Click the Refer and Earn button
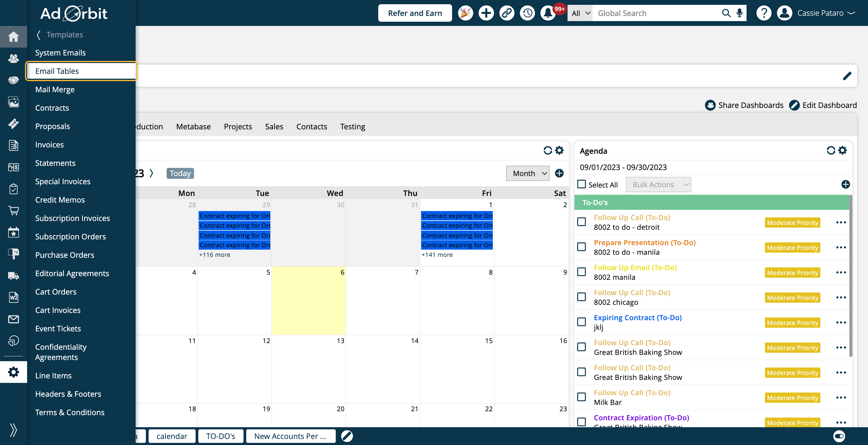Viewport: 868px width, 445px height. [415, 13]
